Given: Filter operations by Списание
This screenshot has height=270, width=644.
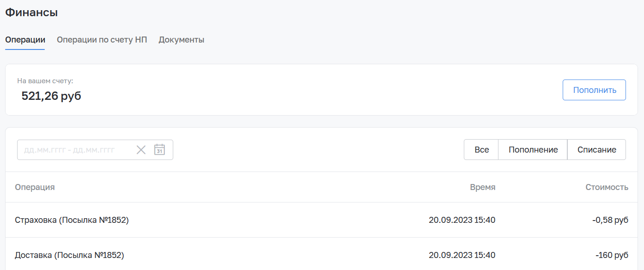Looking at the screenshot, I should [597, 150].
